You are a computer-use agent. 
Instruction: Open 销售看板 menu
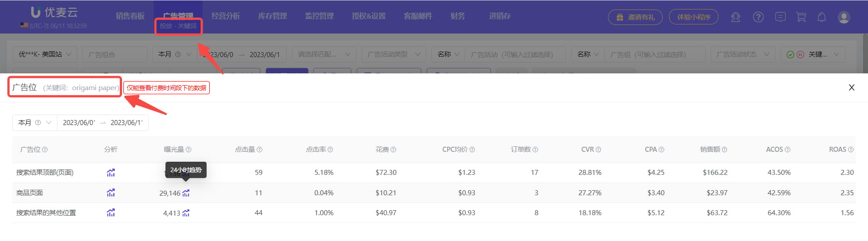pyautogui.click(x=130, y=16)
